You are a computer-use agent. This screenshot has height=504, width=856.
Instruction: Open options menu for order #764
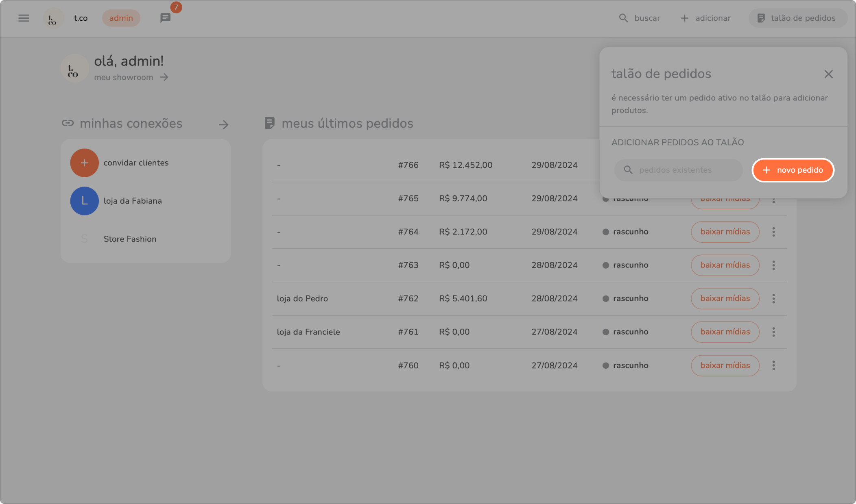pos(773,232)
